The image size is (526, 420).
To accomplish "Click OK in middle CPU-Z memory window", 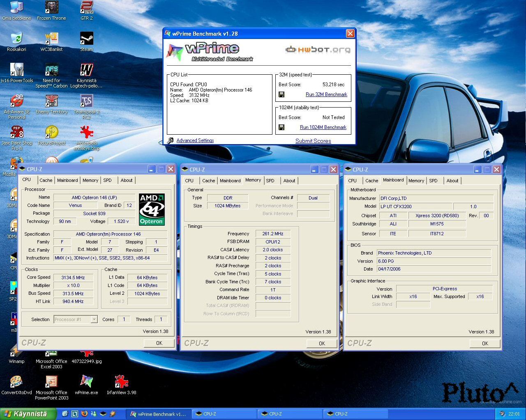I will click(x=322, y=344).
